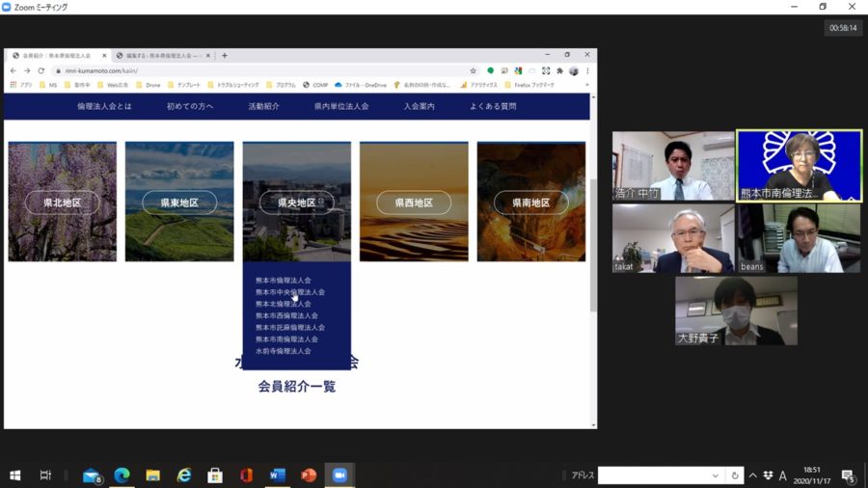Click the web page vertical scrollbar
Image resolution: width=868 pixels, height=488 pixels.
(x=593, y=245)
